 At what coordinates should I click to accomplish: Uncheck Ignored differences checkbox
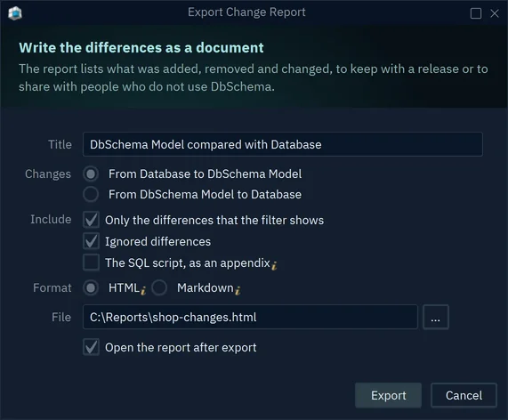[91, 241]
